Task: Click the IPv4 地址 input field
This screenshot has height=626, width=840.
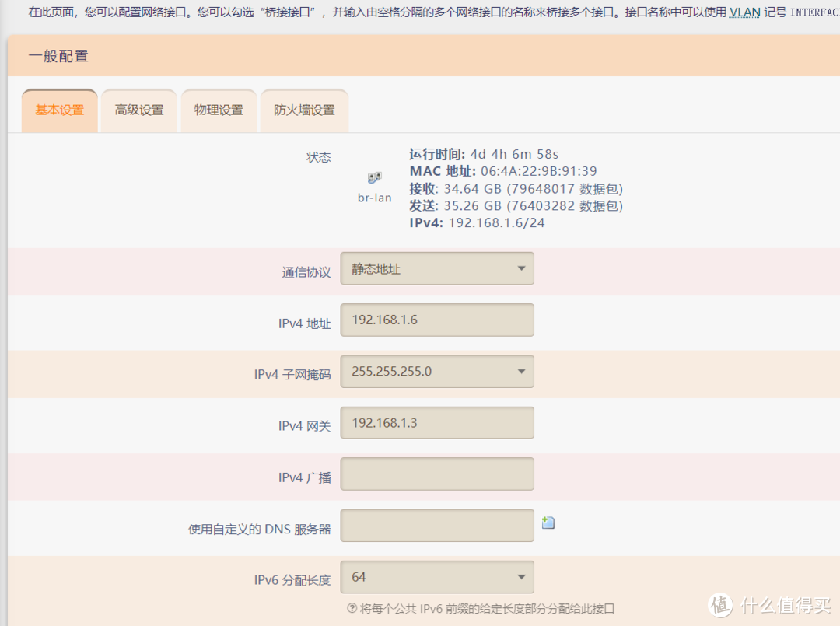Action: (x=436, y=320)
